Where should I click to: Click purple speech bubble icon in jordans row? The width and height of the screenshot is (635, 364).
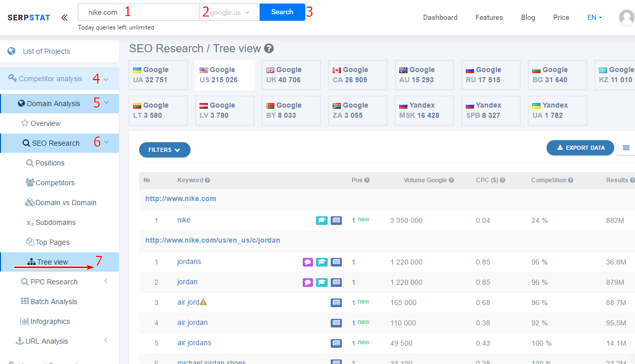(308, 262)
